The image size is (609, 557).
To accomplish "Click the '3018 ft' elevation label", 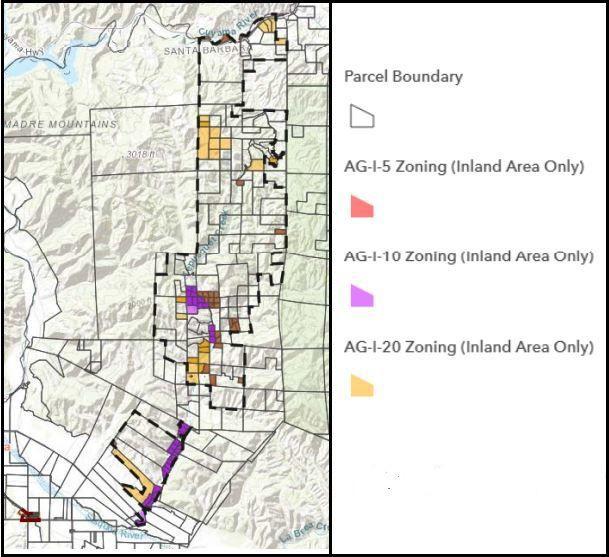I will point(140,154).
